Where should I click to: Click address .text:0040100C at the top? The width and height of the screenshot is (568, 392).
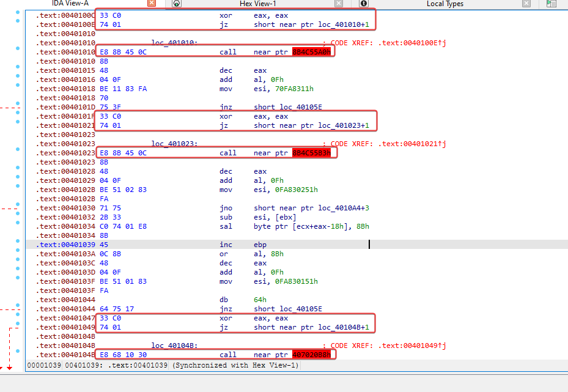pos(65,15)
